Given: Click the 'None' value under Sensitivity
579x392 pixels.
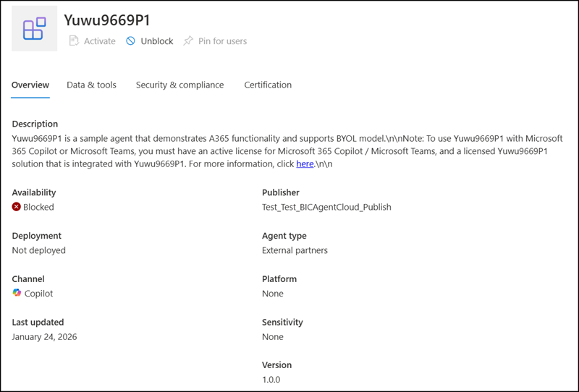Looking at the screenshot, I should pos(273,336).
